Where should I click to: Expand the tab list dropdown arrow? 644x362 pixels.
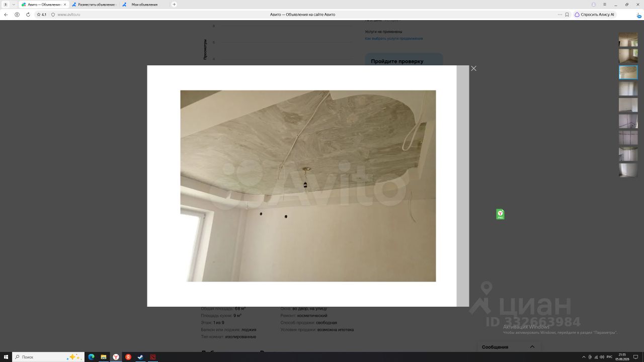14,5
